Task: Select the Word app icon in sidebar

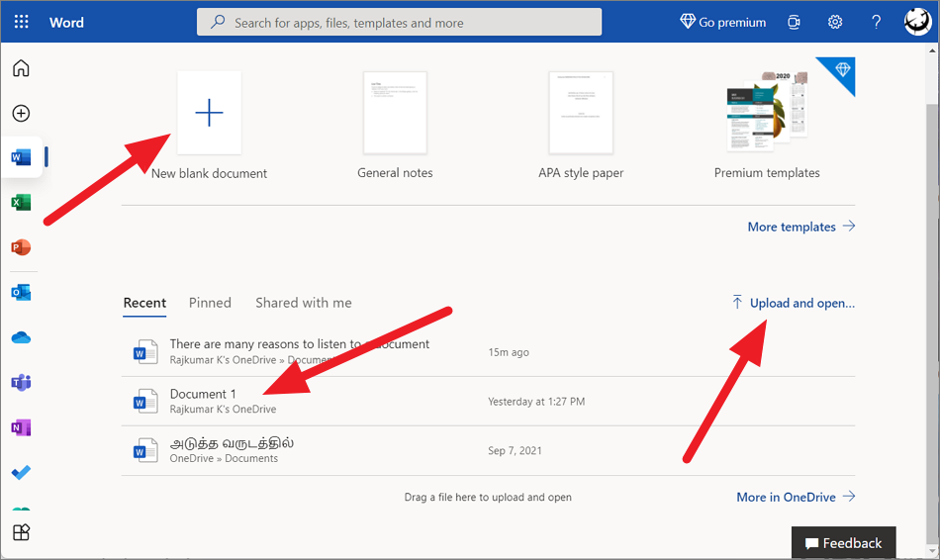Action: 21,157
